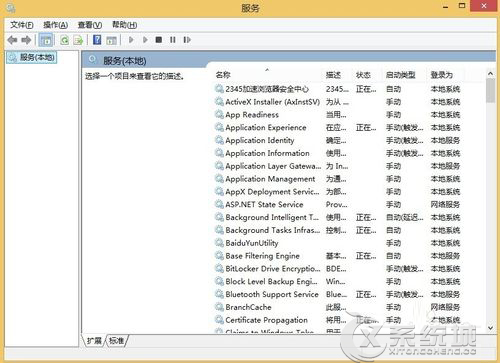The width and height of the screenshot is (500, 363).
Task: Select Application Layer Gateway service
Action: click(x=337, y=166)
